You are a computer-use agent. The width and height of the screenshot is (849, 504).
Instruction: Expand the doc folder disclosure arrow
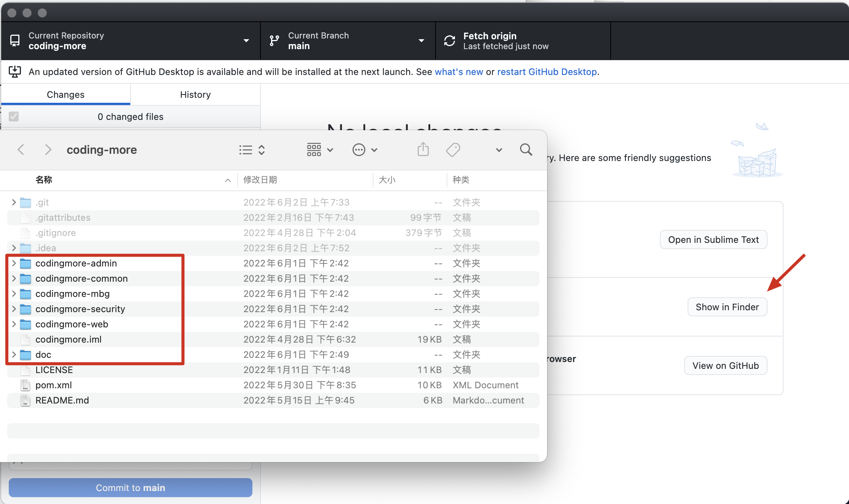[x=14, y=355]
